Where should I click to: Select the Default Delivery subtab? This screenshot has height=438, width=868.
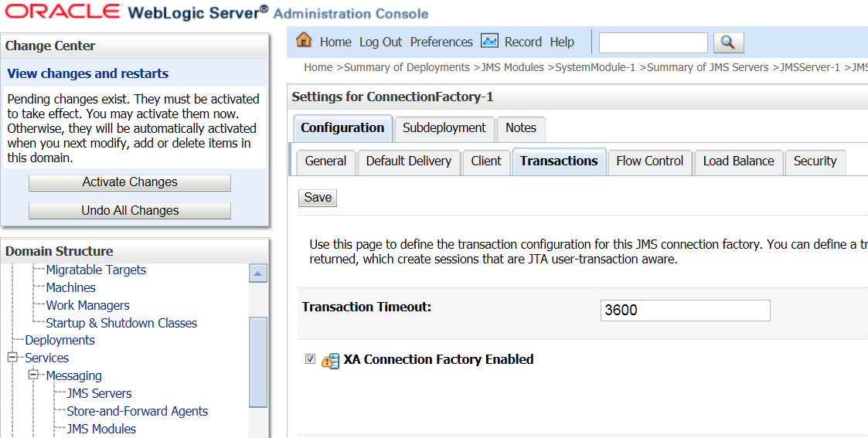click(x=409, y=161)
